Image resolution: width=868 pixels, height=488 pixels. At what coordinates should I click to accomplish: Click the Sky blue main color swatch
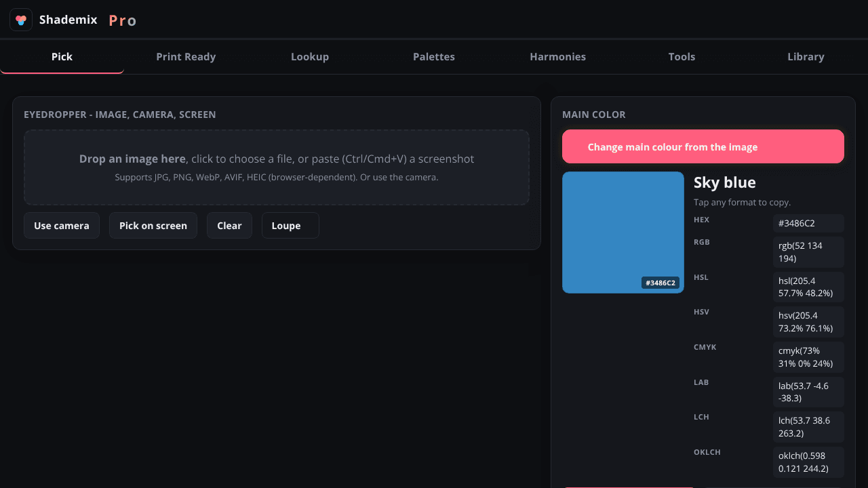[623, 232]
